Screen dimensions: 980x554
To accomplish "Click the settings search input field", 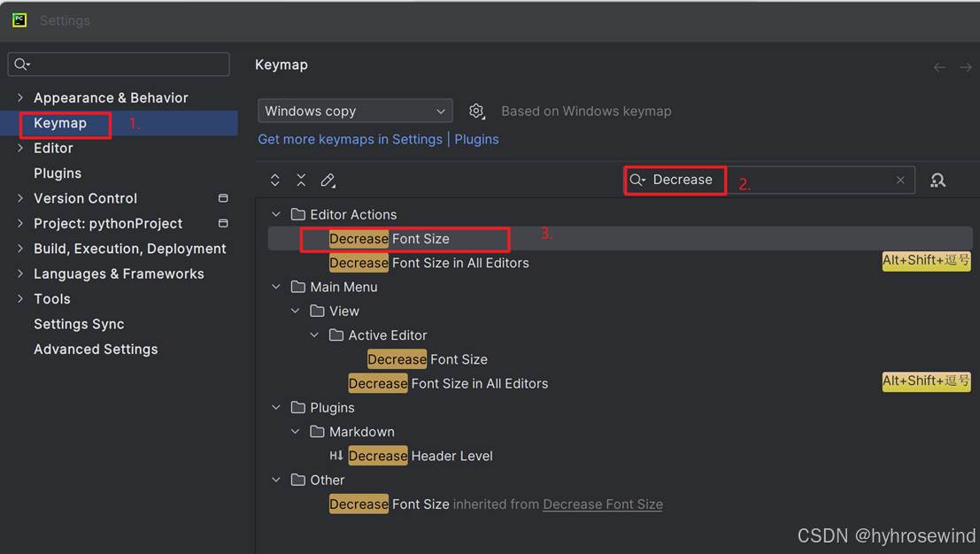I will click(x=119, y=64).
